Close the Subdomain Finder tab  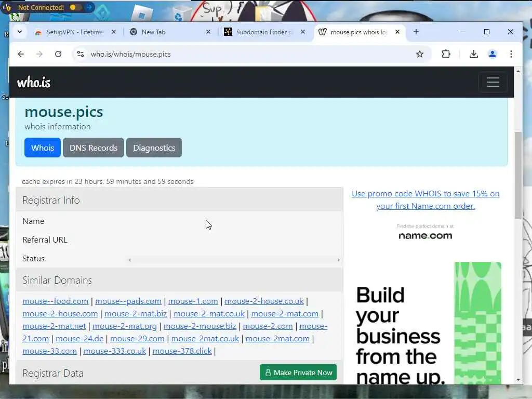tap(303, 32)
